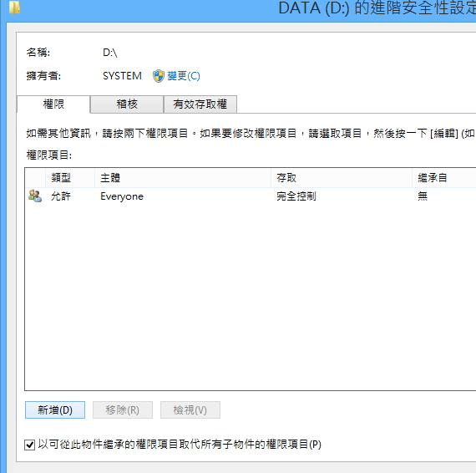The height and width of the screenshot is (473, 476).
Task: Click the UAC shield icon beside 變更(C)
Action: tap(159, 76)
